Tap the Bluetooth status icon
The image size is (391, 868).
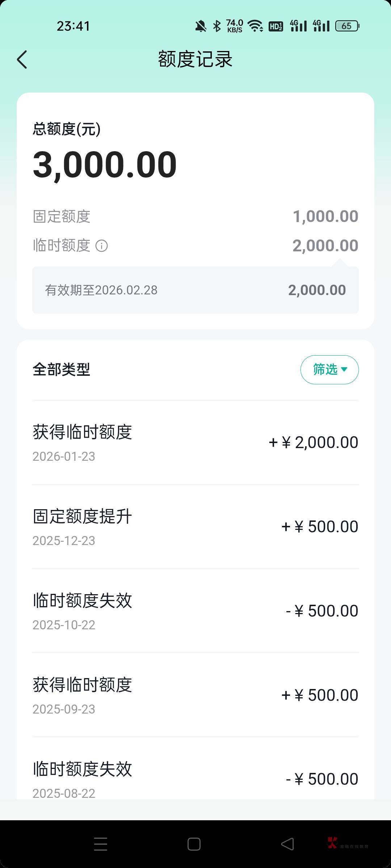tap(217, 26)
